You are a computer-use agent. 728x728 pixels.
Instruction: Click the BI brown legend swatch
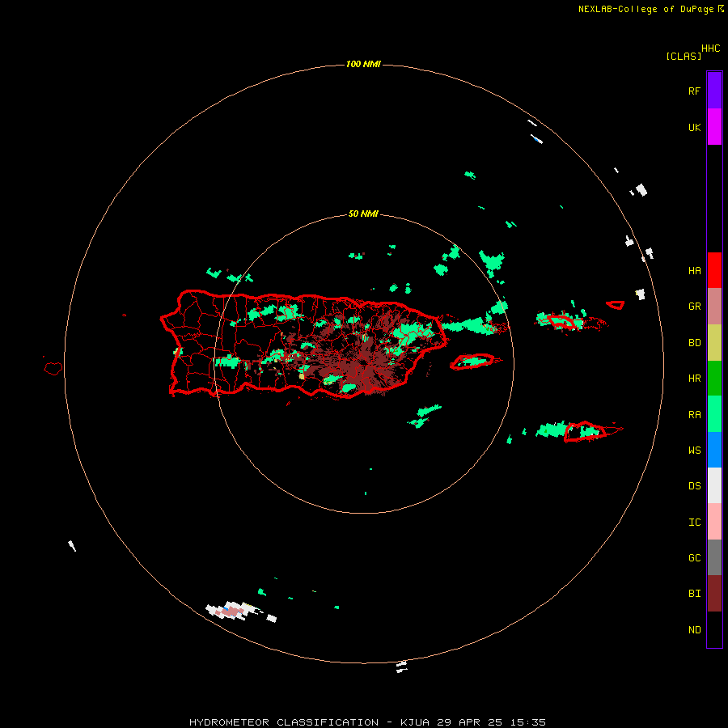714,594
